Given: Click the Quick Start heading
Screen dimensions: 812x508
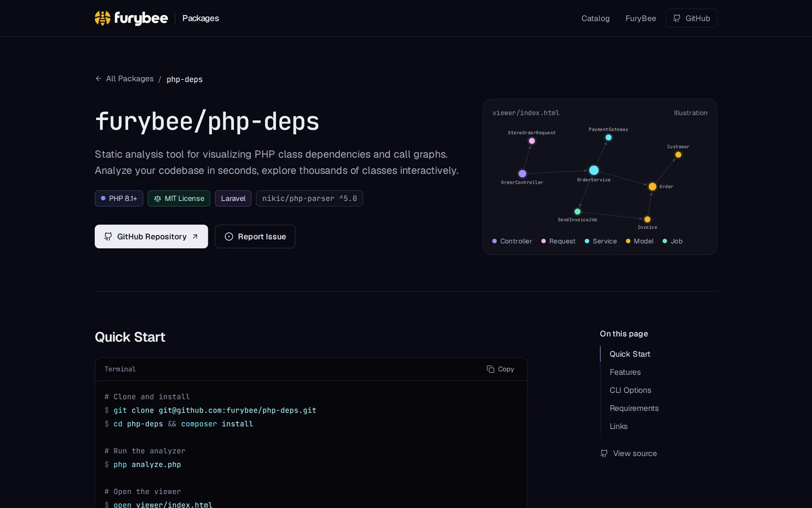Looking at the screenshot, I should click(x=130, y=337).
